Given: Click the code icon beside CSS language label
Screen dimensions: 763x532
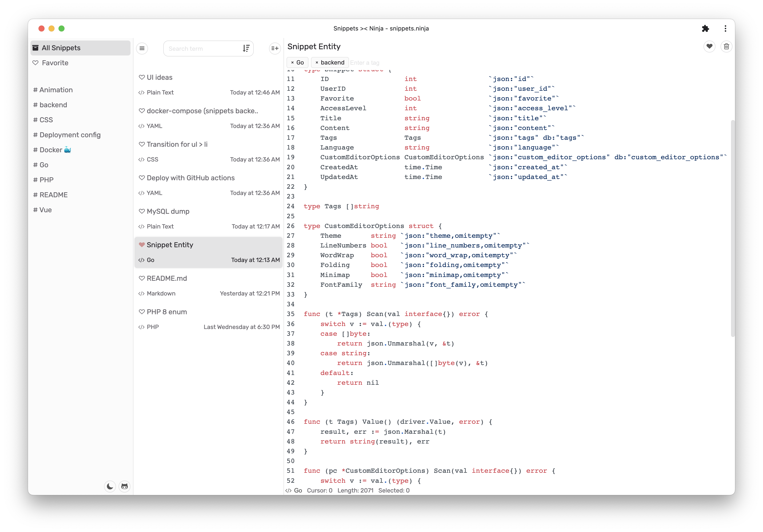Looking at the screenshot, I should tap(141, 160).
